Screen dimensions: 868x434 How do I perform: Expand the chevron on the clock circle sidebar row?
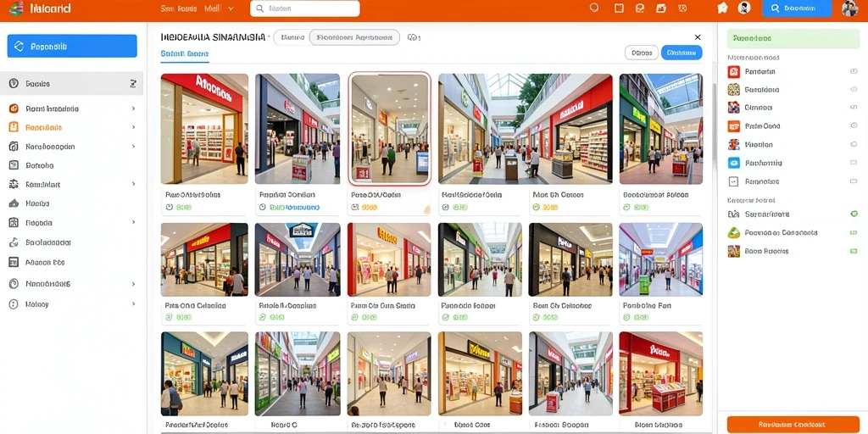(x=133, y=284)
